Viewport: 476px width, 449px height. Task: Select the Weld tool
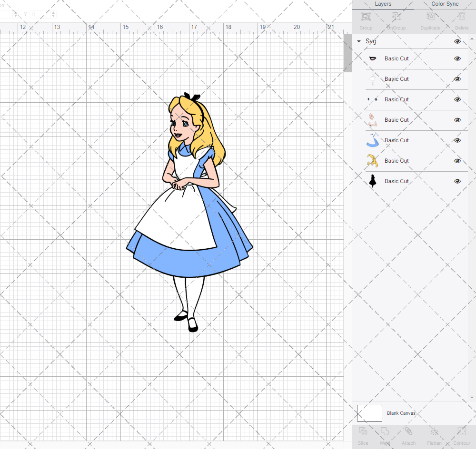pyautogui.click(x=385, y=431)
